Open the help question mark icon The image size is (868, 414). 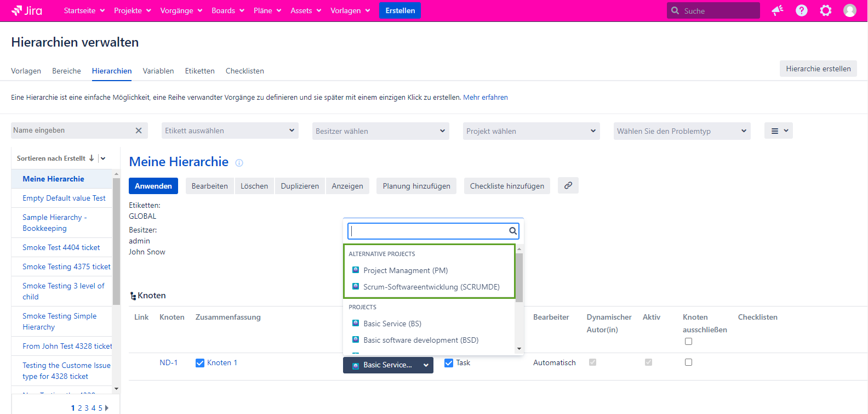click(801, 10)
